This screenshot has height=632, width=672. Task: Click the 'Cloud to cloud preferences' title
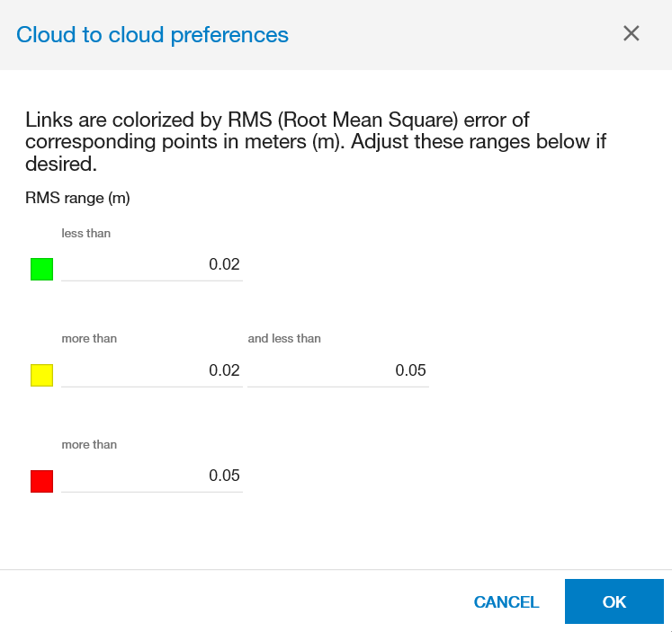click(x=152, y=35)
